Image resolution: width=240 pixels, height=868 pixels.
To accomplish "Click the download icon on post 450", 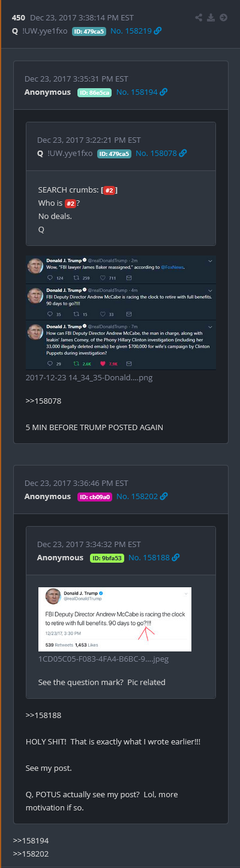I will pos(211,17).
